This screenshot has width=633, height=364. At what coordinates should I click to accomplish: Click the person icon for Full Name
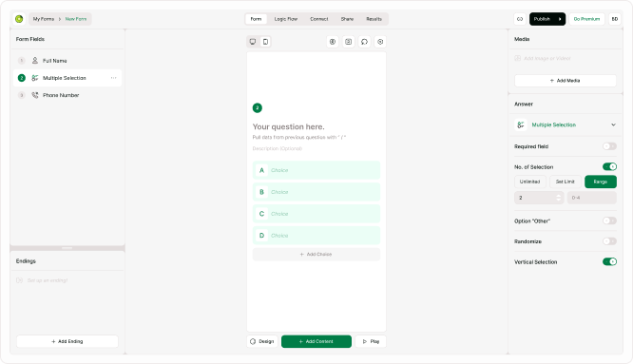pos(35,61)
